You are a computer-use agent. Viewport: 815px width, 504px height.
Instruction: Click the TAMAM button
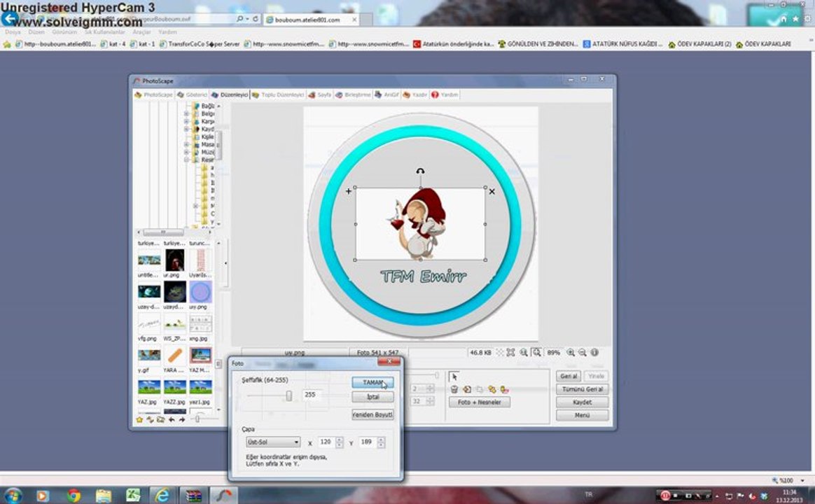pos(372,382)
